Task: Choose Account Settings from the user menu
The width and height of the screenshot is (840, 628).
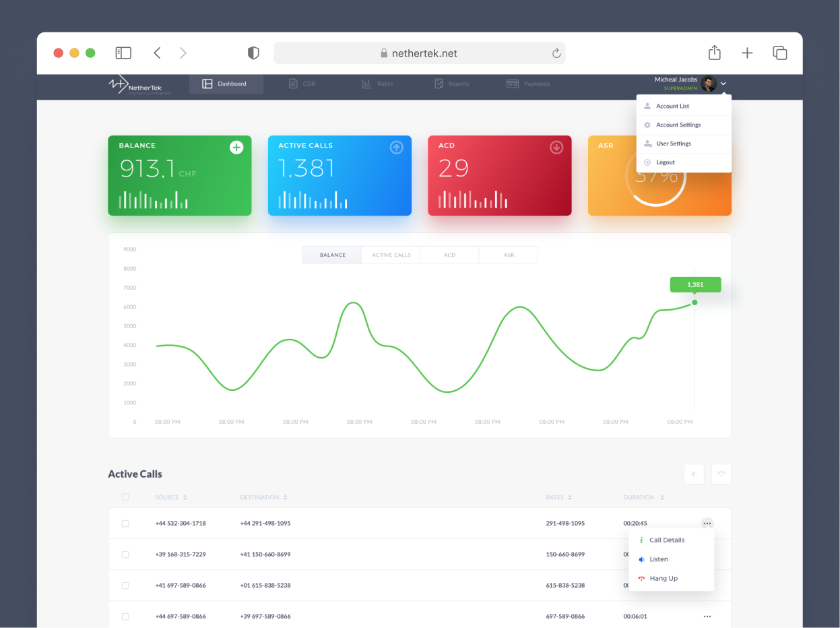Action: point(678,125)
